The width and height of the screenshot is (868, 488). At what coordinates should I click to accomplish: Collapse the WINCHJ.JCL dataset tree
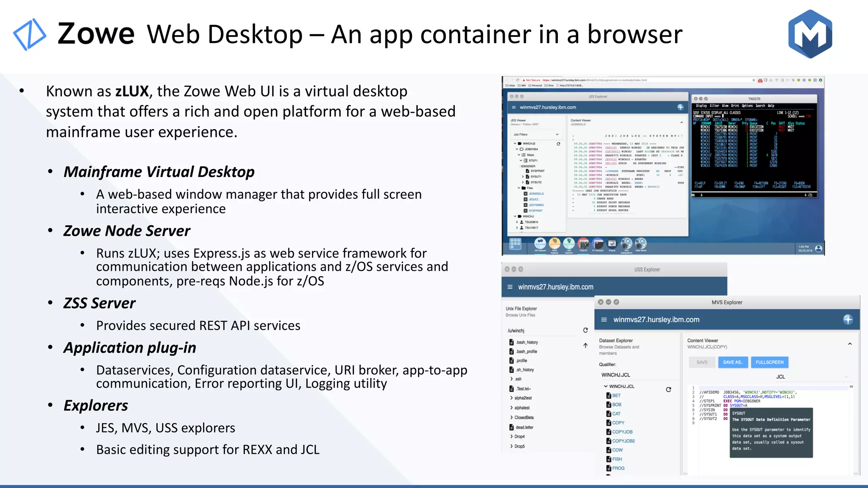[606, 386]
